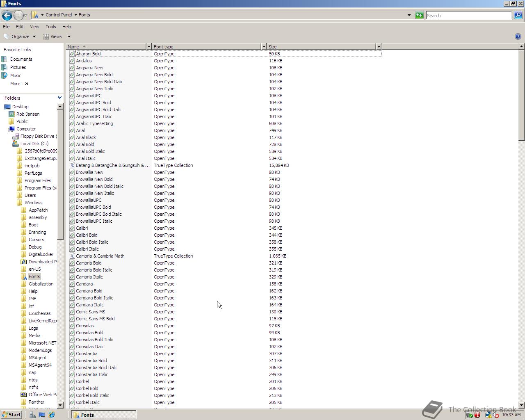The height and width of the screenshot is (420, 525).
Task: Click the Arial font file icon
Action: tap(72, 130)
